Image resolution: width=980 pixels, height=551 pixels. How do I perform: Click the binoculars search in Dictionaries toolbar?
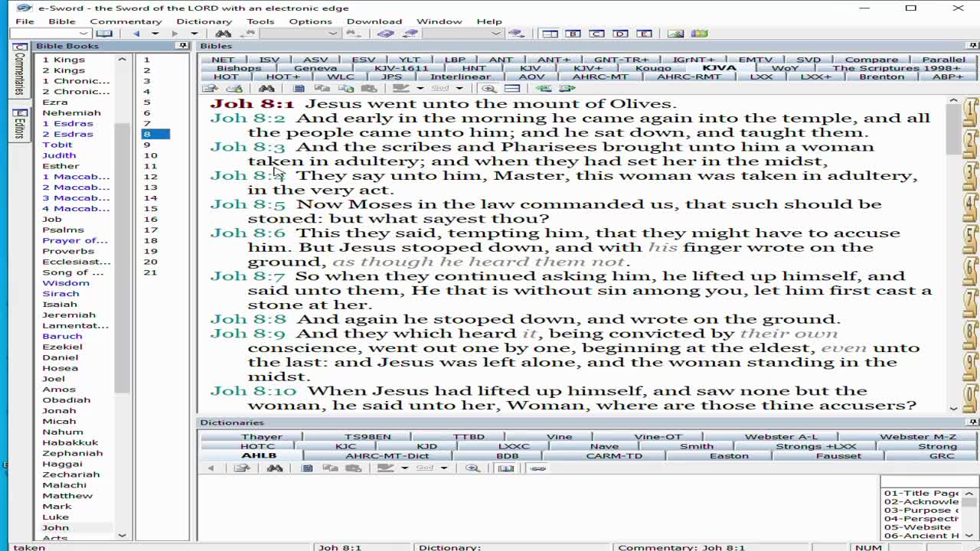pyautogui.click(x=275, y=468)
